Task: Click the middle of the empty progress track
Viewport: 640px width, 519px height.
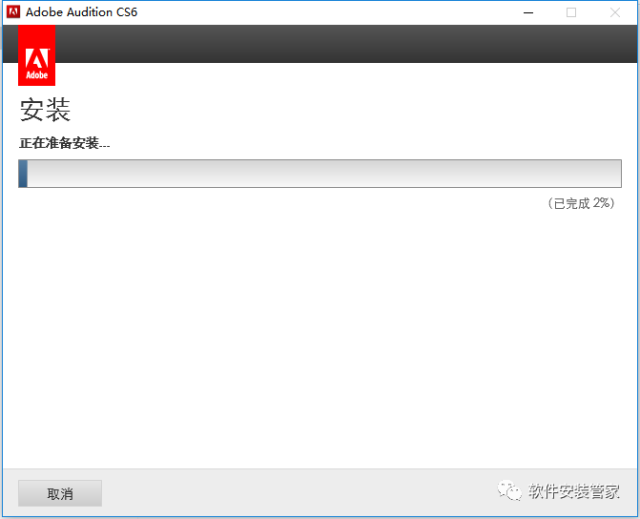Action: 320,173
